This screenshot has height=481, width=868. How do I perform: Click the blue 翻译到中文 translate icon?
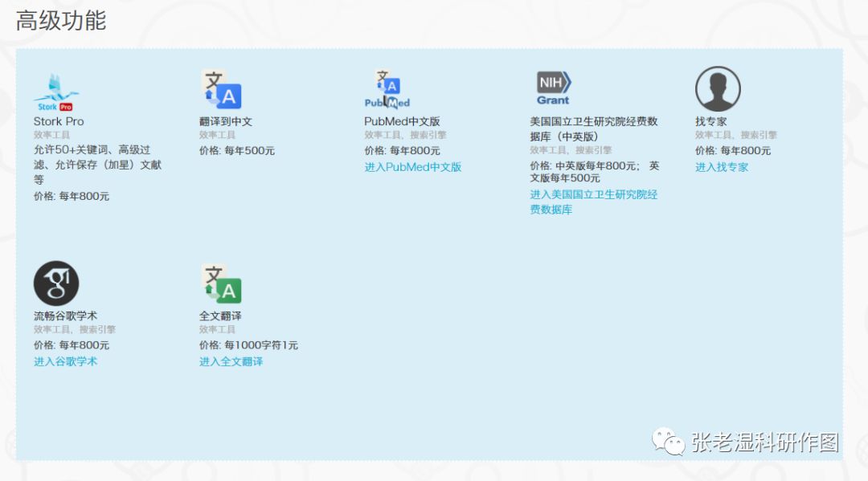[221, 88]
